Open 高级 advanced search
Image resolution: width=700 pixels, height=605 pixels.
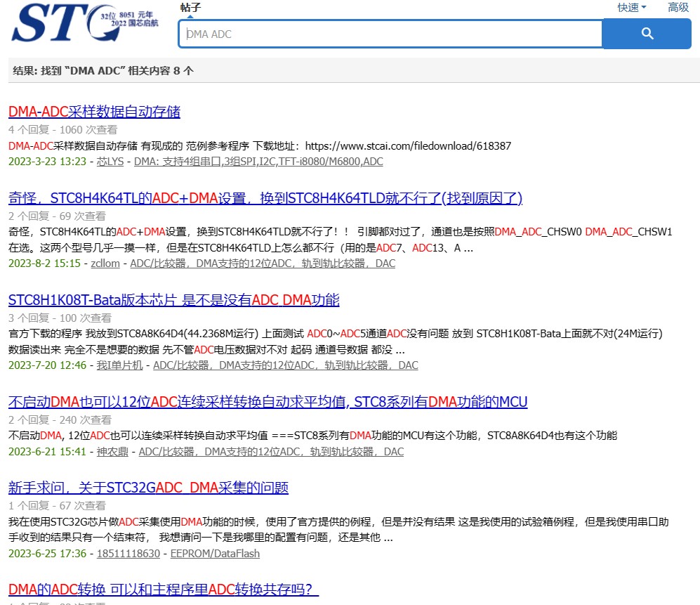click(678, 8)
